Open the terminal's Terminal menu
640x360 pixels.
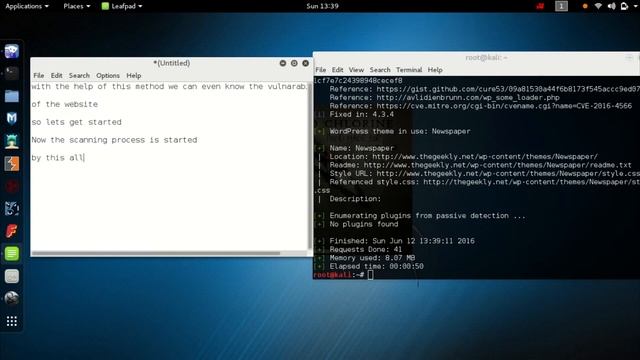pyautogui.click(x=409, y=70)
